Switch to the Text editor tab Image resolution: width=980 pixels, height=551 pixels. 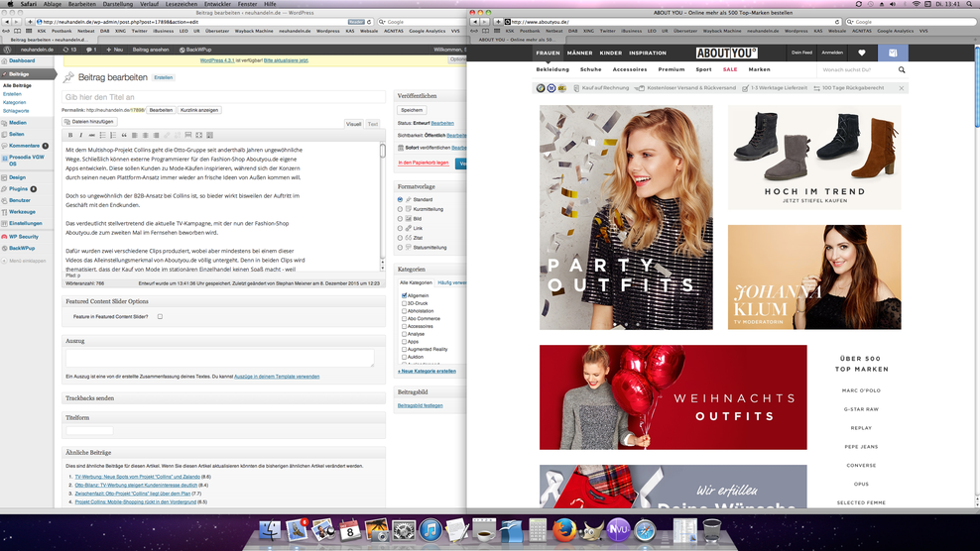click(x=373, y=124)
